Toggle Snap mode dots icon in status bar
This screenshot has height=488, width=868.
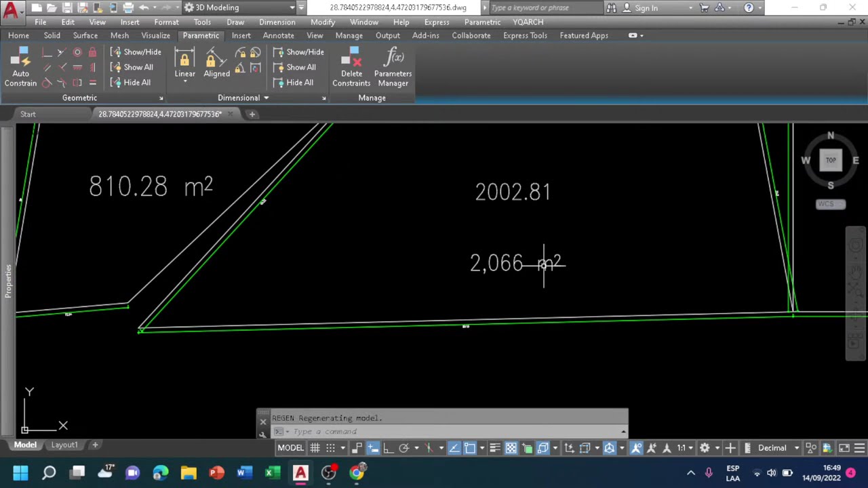pos(330,448)
